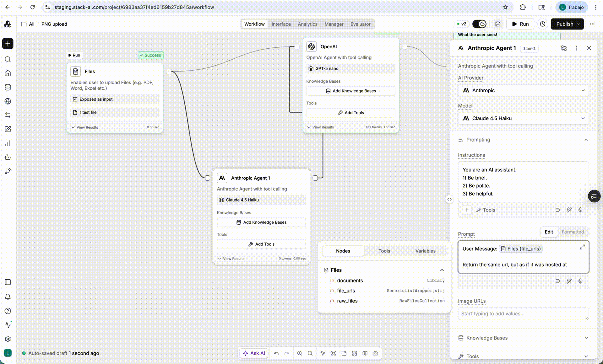Image resolution: width=603 pixels, height=364 pixels.
Task: Click the zoom in magnifier icon
Action: click(300, 353)
